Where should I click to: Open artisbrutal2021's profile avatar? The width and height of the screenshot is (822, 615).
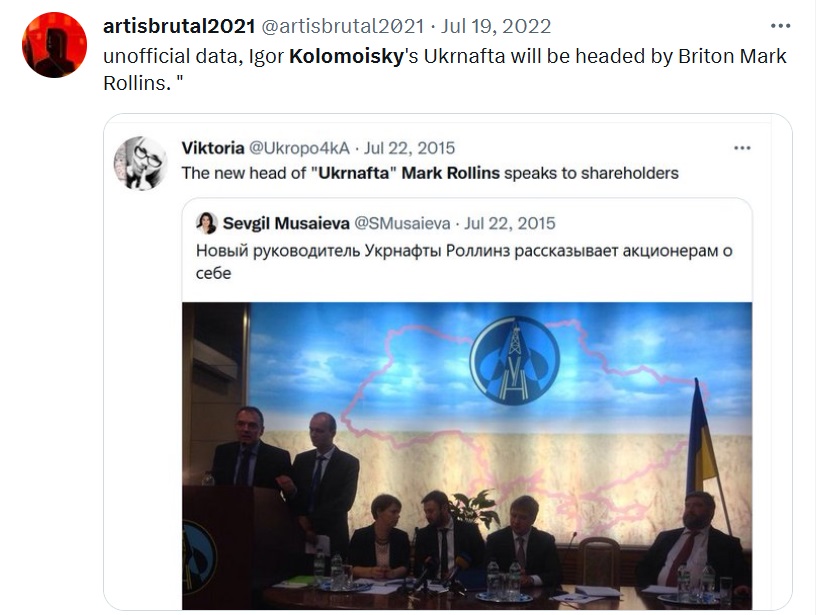point(55,45)
